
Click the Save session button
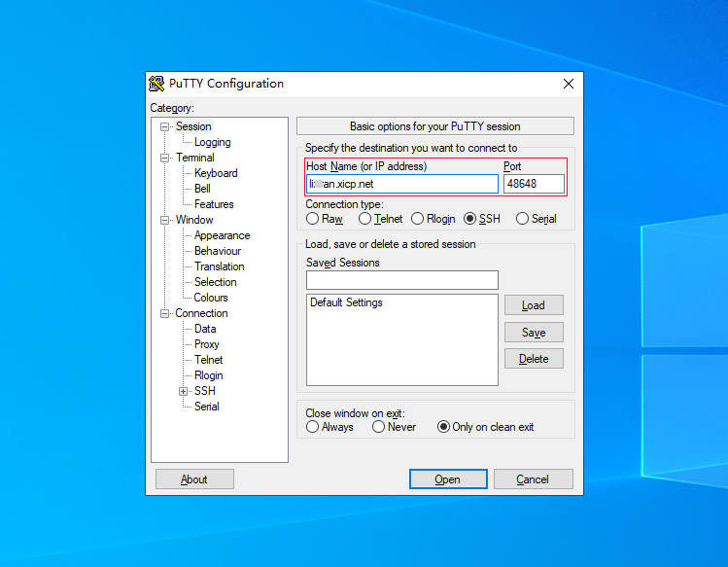(534, 333)
